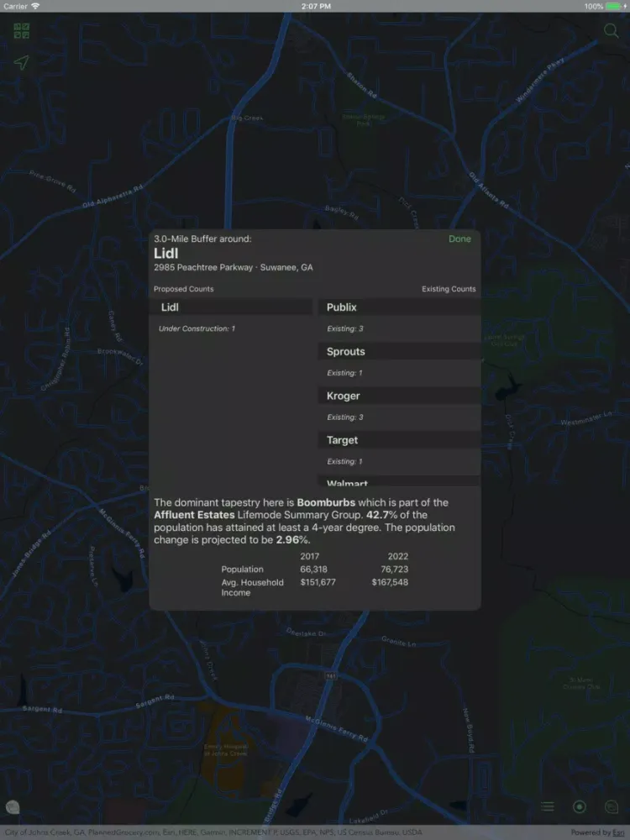Tap the bold 'Affluent Estates' group name

coord(194,515)
